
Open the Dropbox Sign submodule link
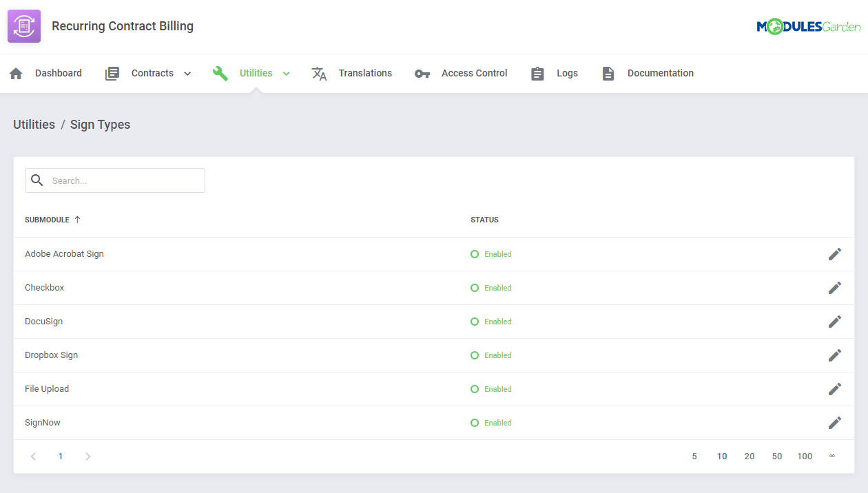[51, 355]
